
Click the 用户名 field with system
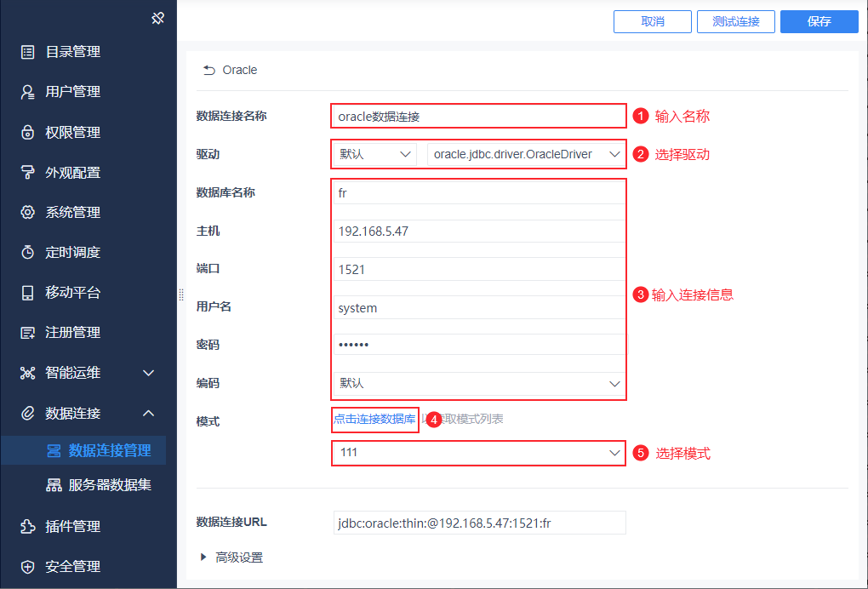[x=479, y=307]
